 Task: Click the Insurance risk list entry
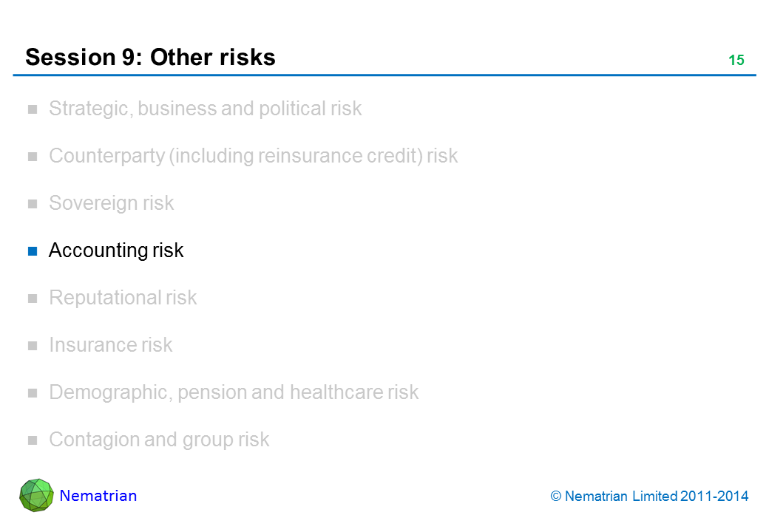110,345
